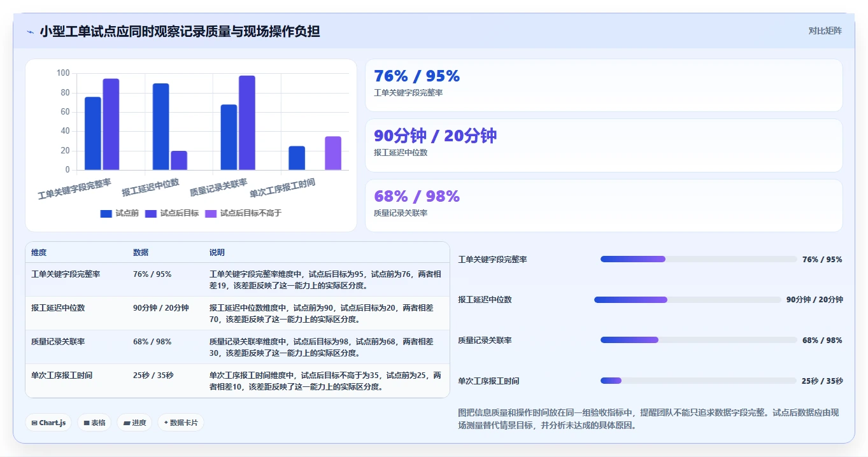Open the 68% / 98% data card

point(604,206)
